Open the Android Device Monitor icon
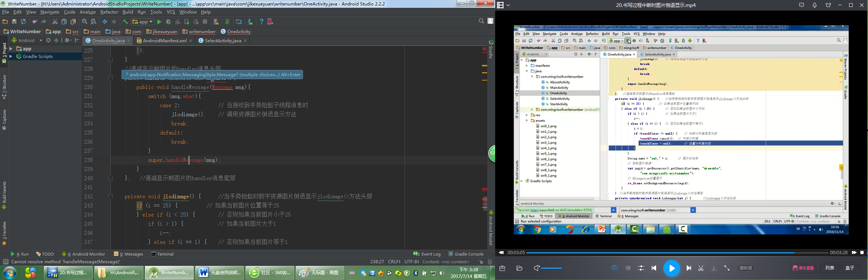This screenshot has height=280, width=868. tap(270, 22)
